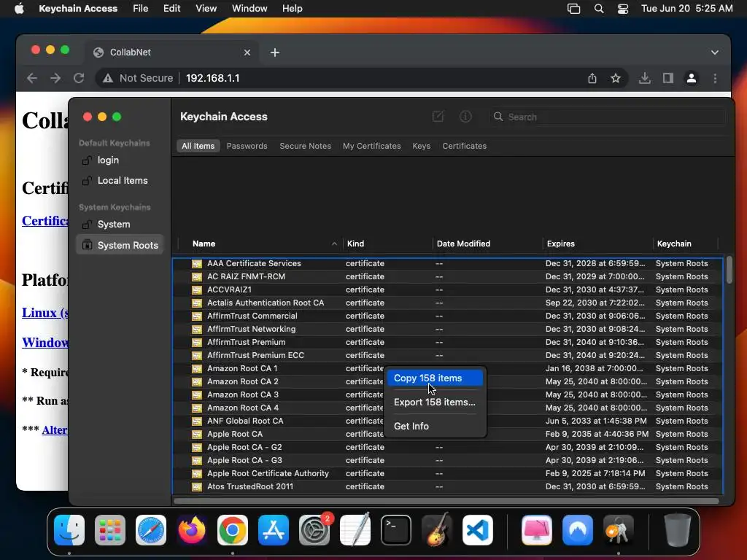The width and height of the screenshot is (747, 560).
Task: Click the Not Secure warning in Chrome address bar
Action: point(138,78)
